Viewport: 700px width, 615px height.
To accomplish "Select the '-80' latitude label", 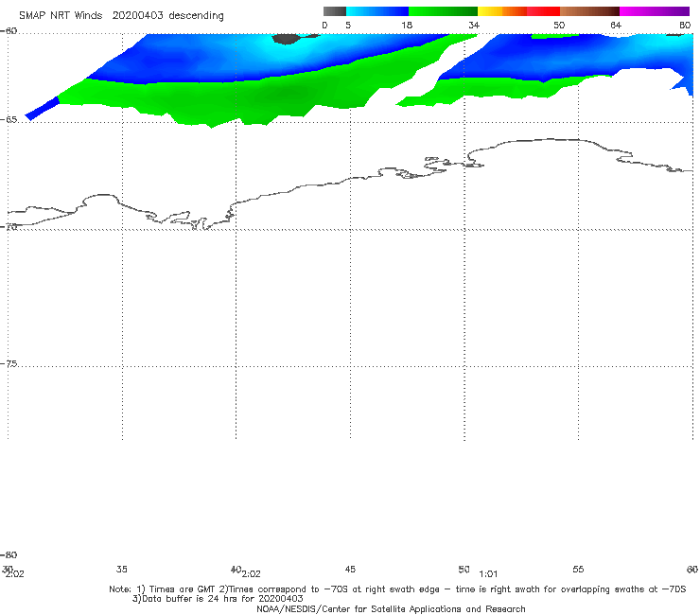I will pyautogui.click(x=9, y=554).
